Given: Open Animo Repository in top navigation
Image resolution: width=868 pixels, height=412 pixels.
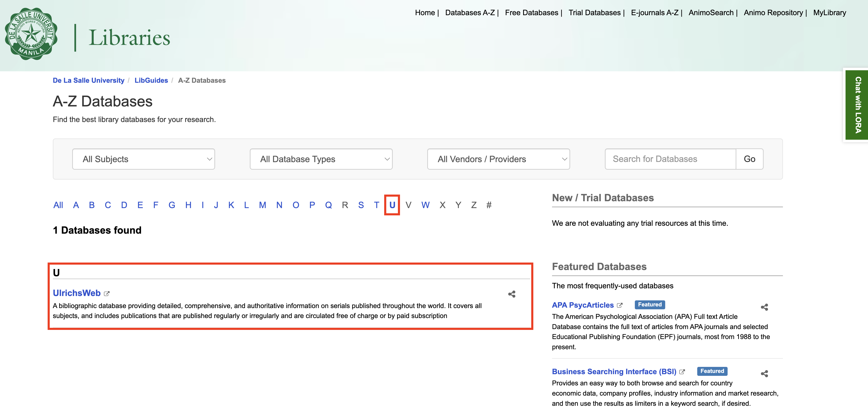Looking at the screenshot, I should 773,13.
